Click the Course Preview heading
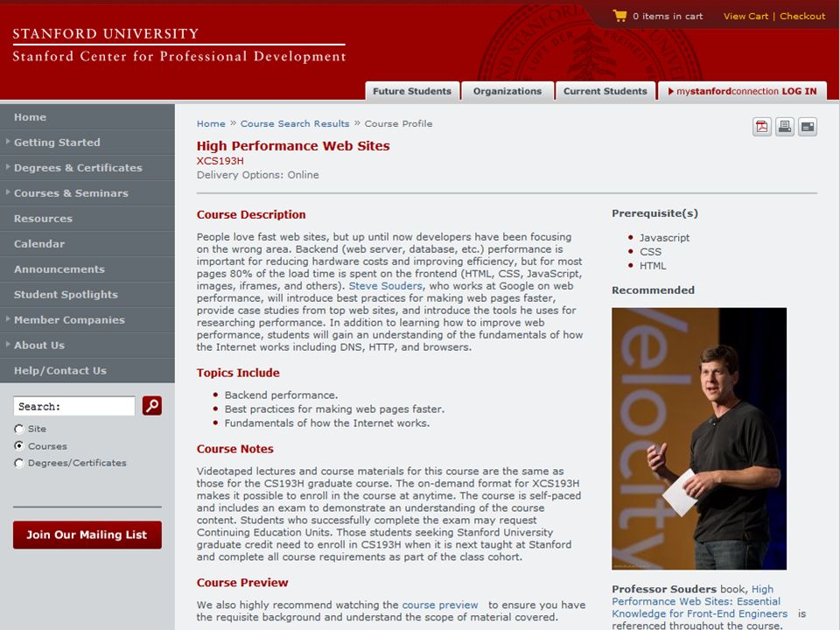840x630 pixels. pyautogui.click(x=242, y=583)
